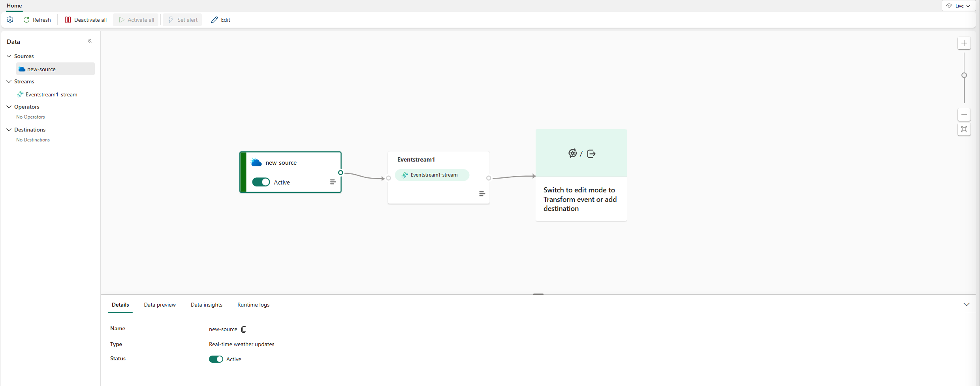
Task: Click the 'Real-time weather updates' type value
Action: pyautogui.click(x=242, y=344)
